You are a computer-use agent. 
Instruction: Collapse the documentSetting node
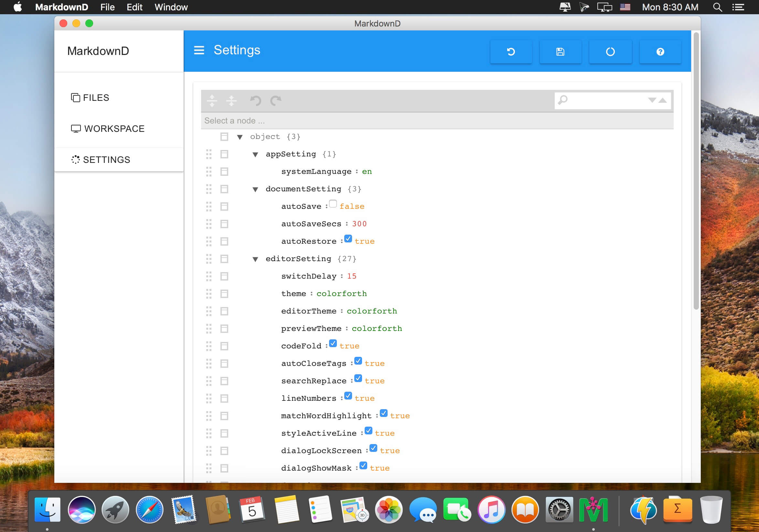point(255,190)
